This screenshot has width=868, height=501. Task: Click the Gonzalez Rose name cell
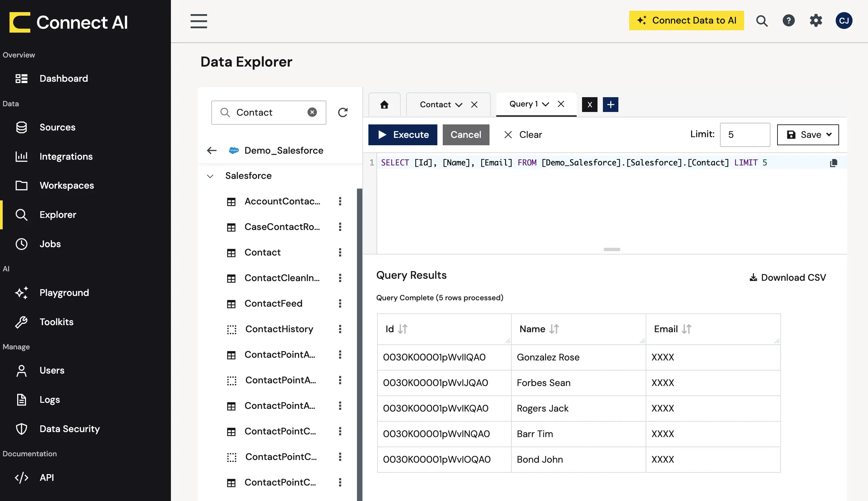pos(578,357)
